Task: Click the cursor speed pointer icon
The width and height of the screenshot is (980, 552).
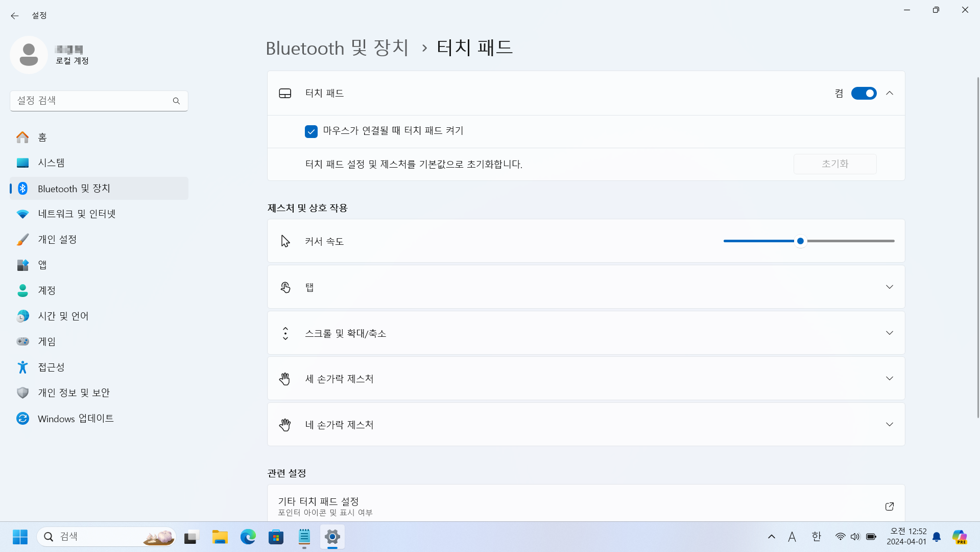Action: pos(285,241)
